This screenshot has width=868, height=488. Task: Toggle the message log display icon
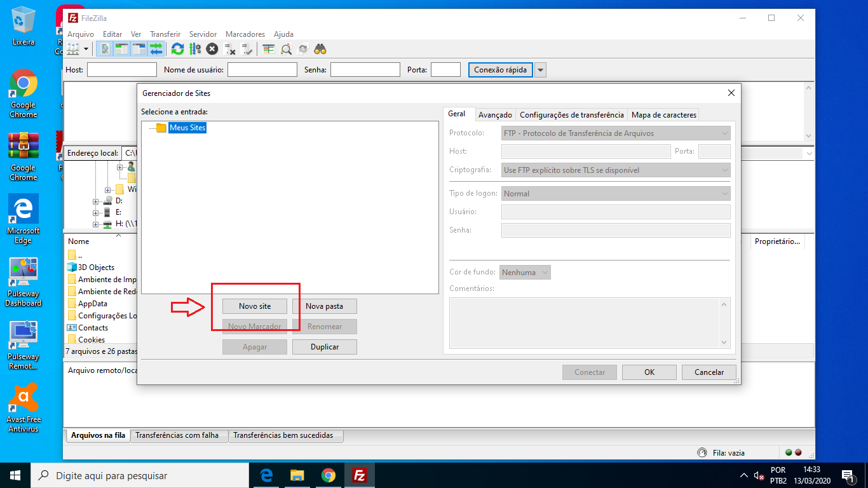[105, 49]
